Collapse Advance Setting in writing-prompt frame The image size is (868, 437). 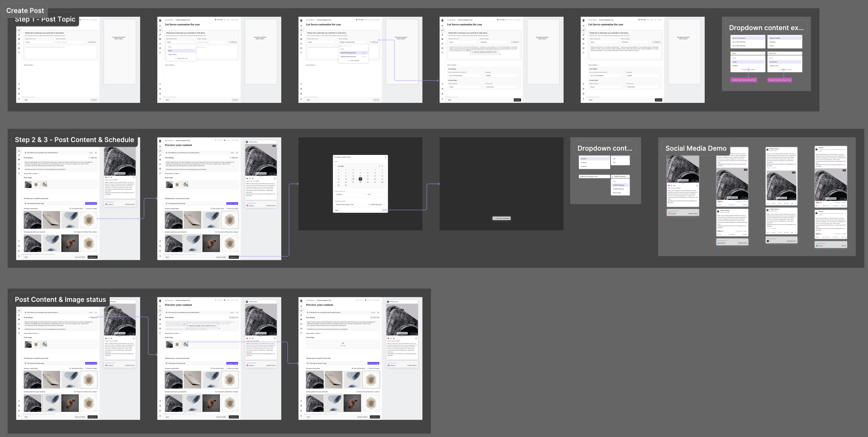(x=453, y=65)
